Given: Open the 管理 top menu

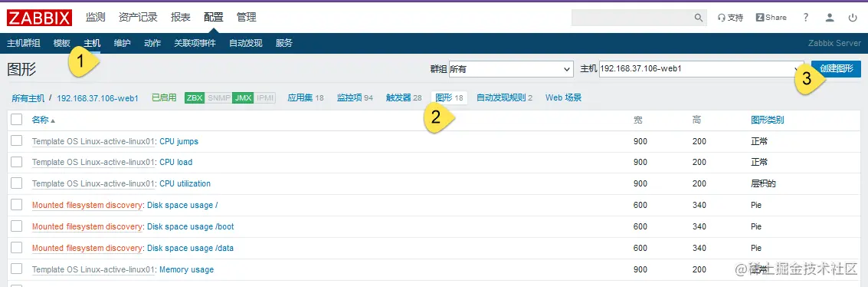Looking at the screenshot, I should [247, 17].
